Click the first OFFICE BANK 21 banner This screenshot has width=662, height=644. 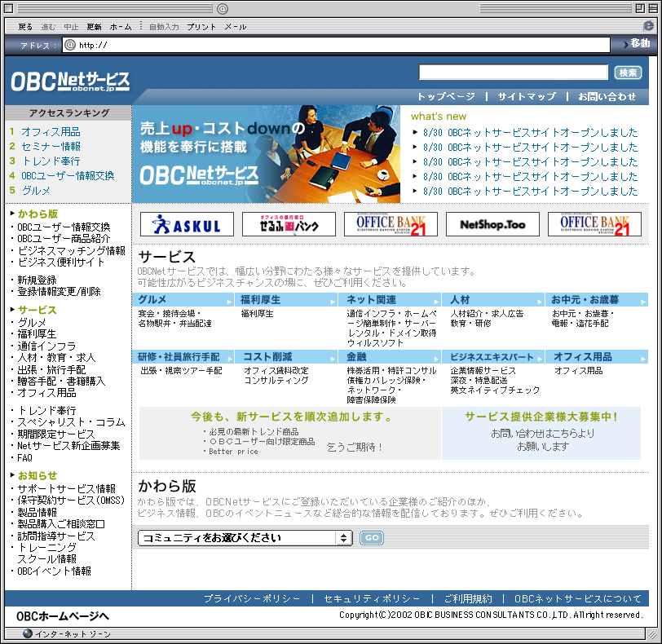tap(391, 224)
